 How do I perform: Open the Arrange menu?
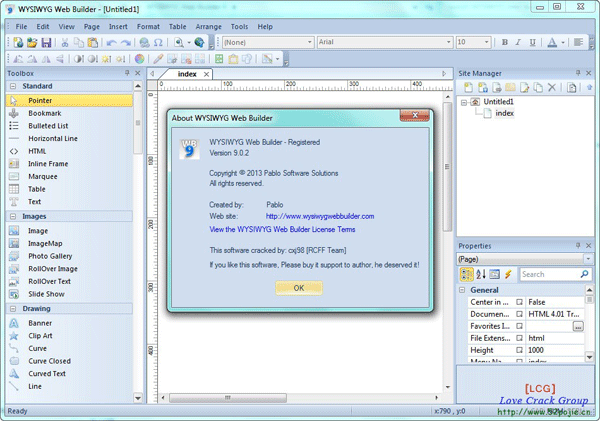tap(210, 25)
